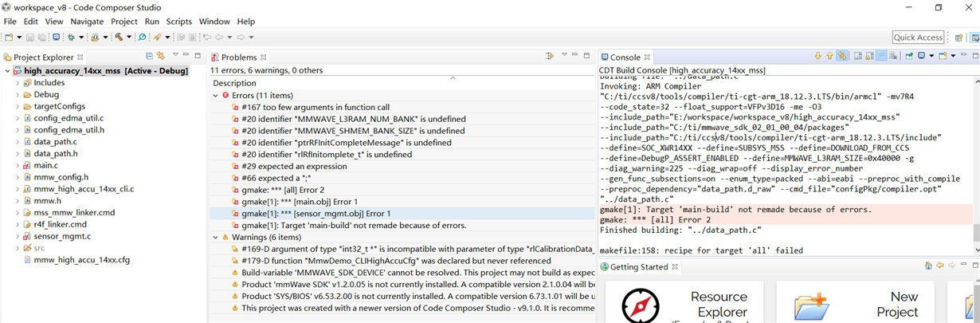This screenshot has height=323, width=980.
Task: Expand the Includes folder
Action: (x=18, y=83)
